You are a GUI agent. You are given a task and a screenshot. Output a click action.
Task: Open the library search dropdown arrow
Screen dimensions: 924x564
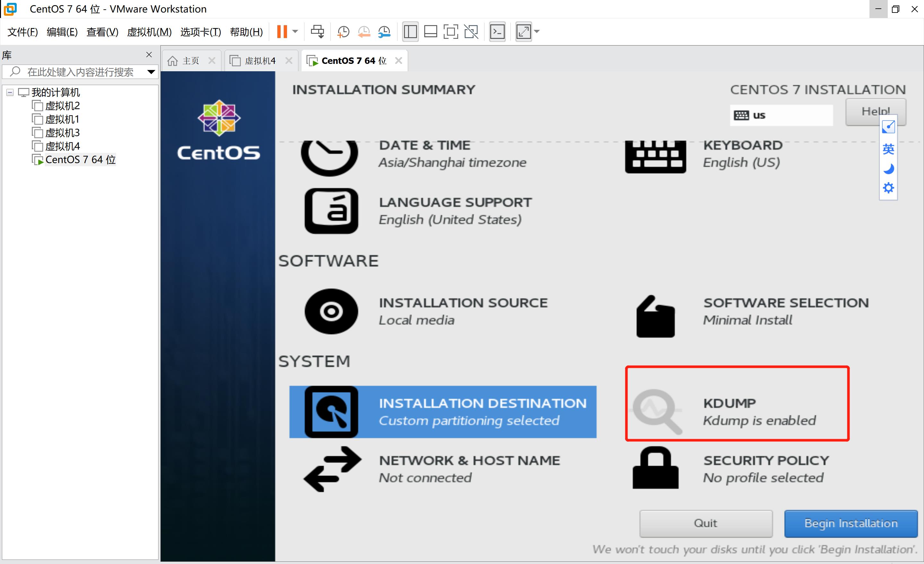tap(151, 72)
